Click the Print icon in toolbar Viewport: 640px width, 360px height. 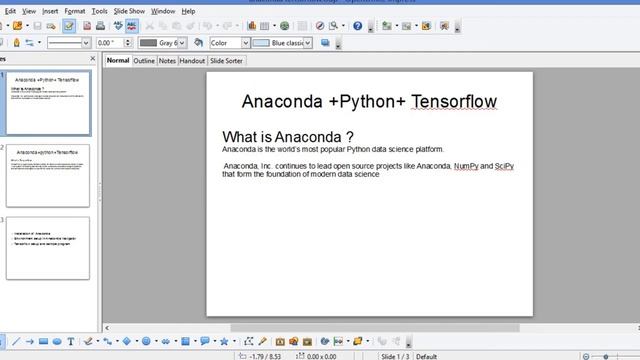(100, 26)
